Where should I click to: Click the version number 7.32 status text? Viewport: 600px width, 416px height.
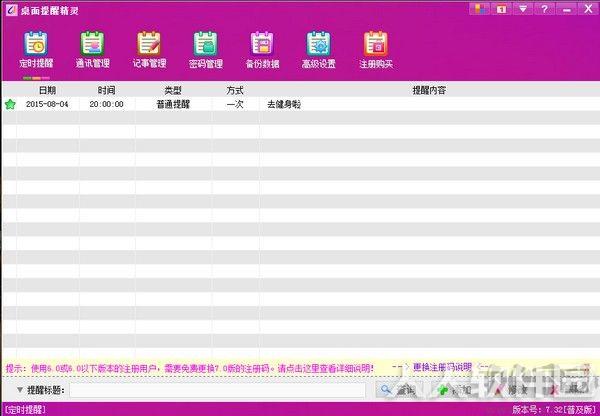(x=555, y=409)
